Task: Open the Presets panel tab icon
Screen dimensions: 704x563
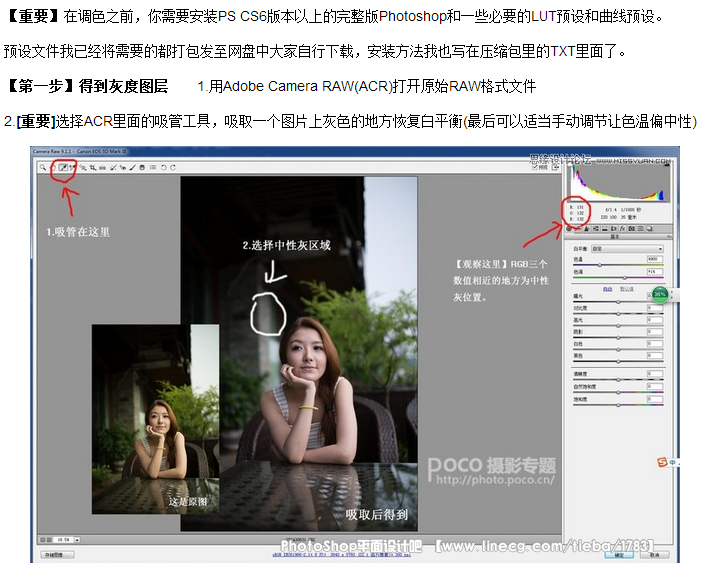Action: [x=640, y=229]
